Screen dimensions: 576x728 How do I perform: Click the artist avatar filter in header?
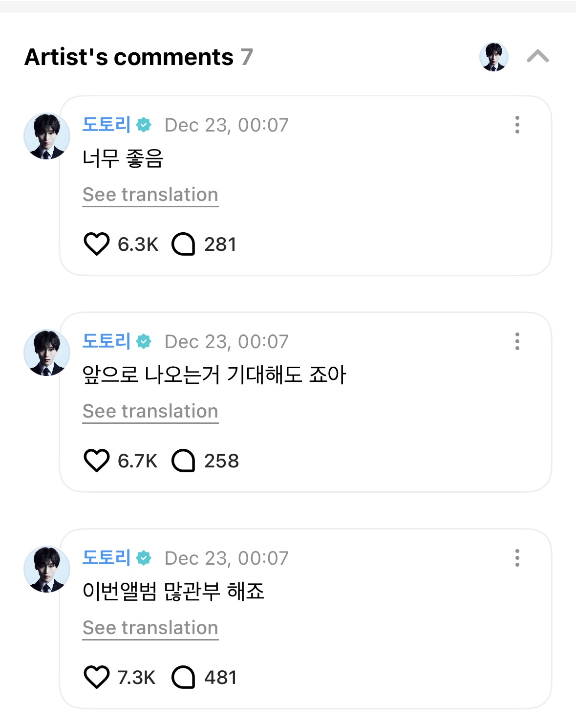[493, 57]
